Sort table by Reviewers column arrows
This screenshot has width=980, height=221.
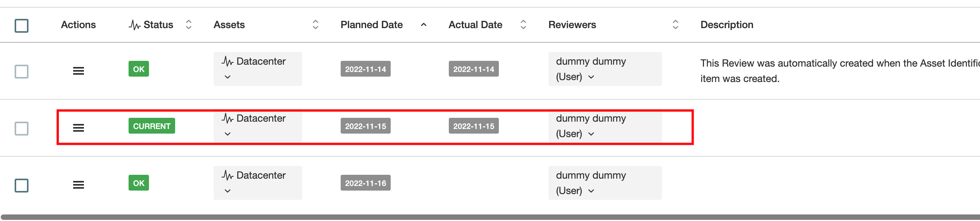point(675,25)
